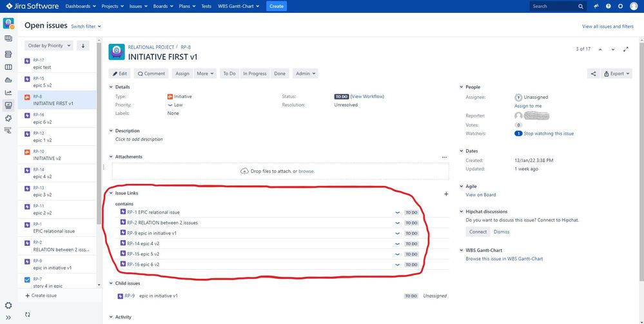Viewport: 644px width, 324px height.
Task: Open the backlog icon in left sidebar
Action: [8, 54]
